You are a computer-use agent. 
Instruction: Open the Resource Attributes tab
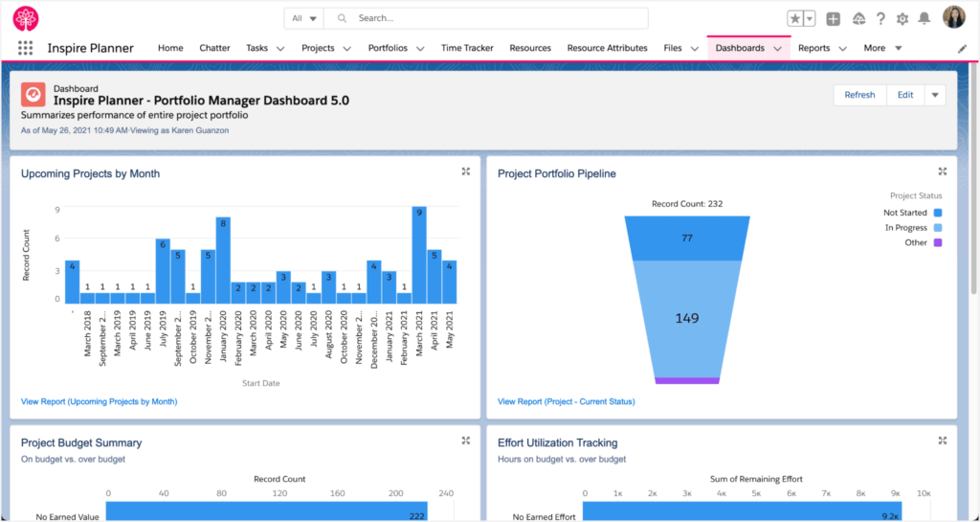[607, 48]
